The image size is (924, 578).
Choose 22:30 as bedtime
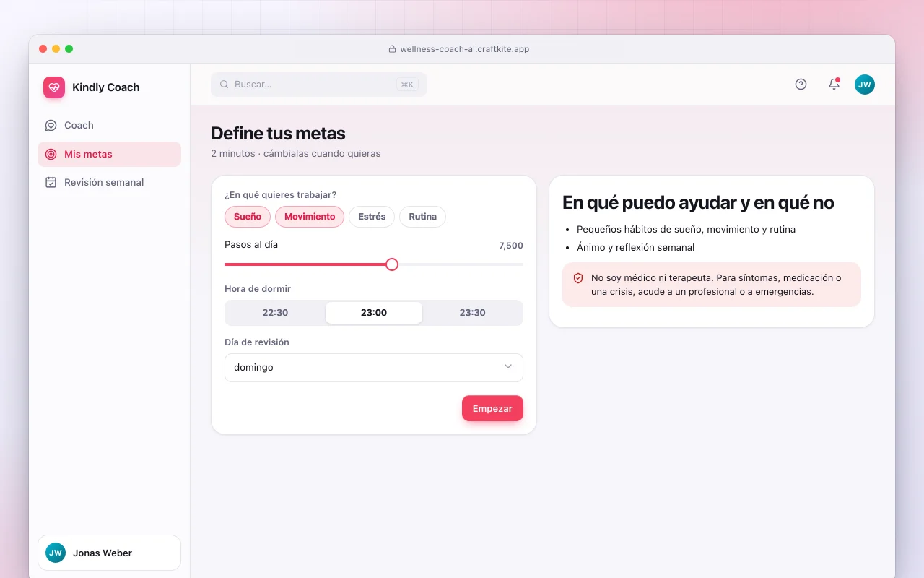tap(275, 313)
